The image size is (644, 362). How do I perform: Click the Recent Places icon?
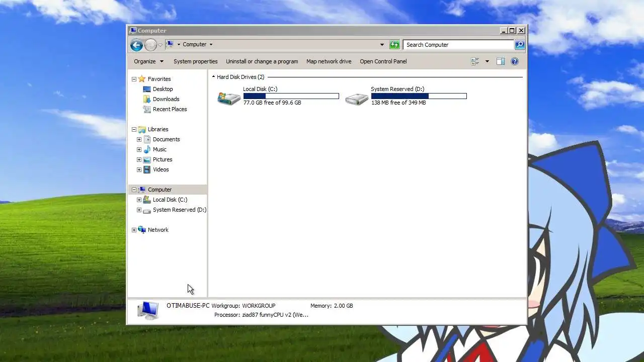click(x=147, y=109)
